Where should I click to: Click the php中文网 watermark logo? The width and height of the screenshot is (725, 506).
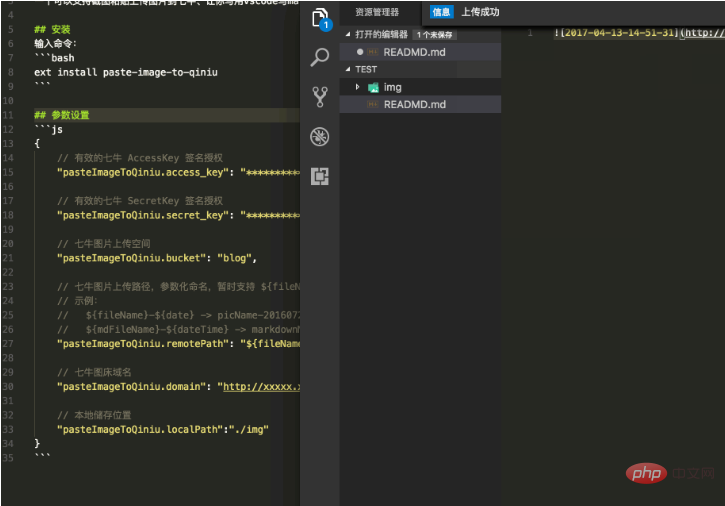tap(670, 471)
